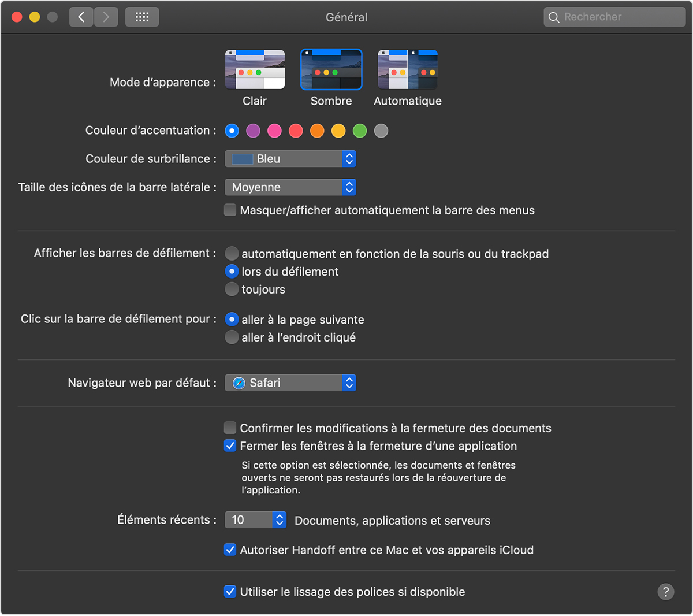Click the forward arrow in toolbar
The height and width of the screenshot is (616, 693).
coord(106,17)
